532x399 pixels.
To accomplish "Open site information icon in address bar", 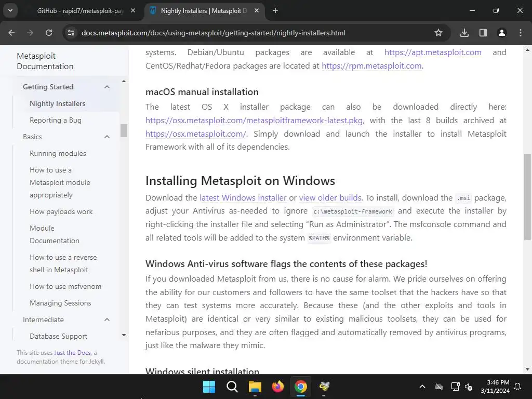I will point(71,33).
